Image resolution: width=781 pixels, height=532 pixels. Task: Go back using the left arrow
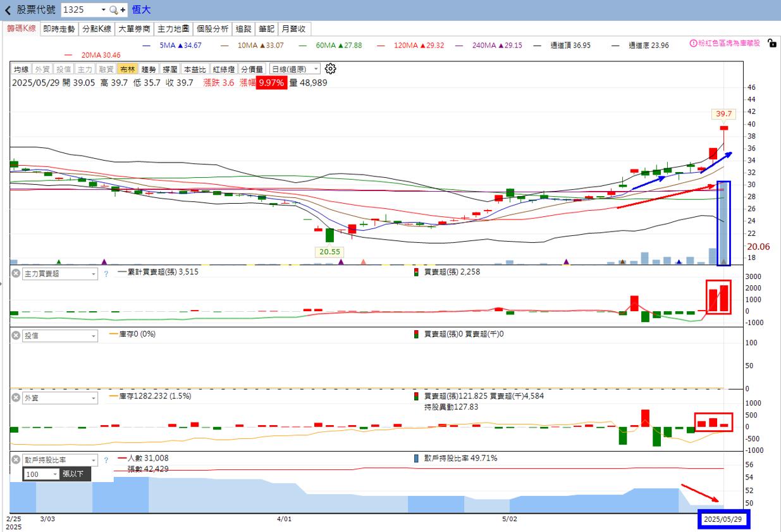8,10
